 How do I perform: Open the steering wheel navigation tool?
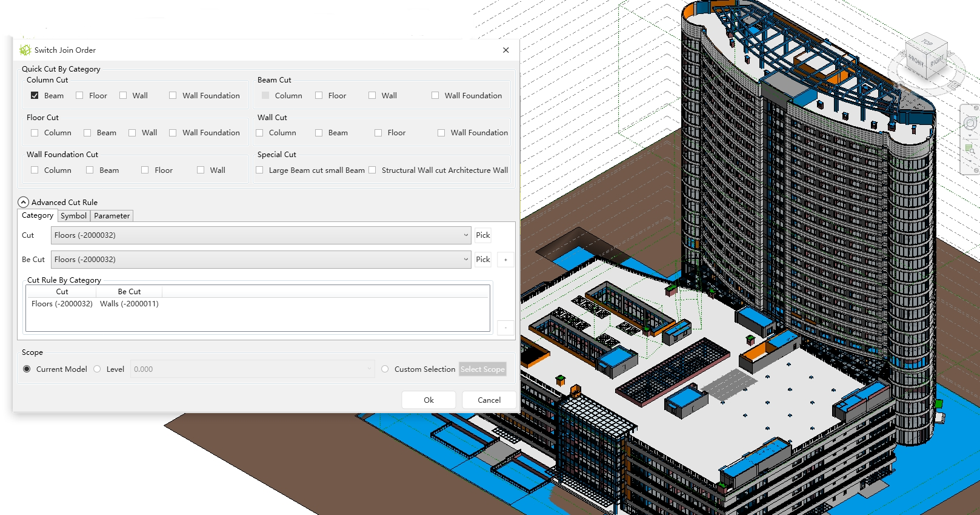tap(970, 124)
